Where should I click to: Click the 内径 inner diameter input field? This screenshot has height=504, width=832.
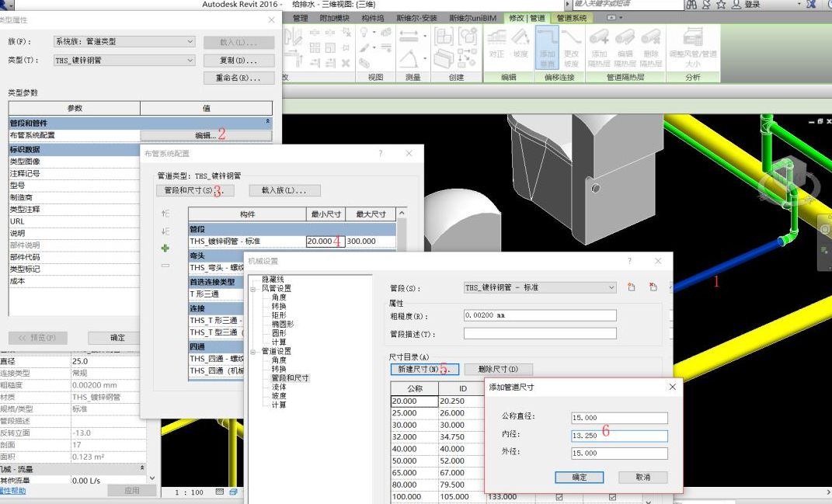[x=619, y=436]
